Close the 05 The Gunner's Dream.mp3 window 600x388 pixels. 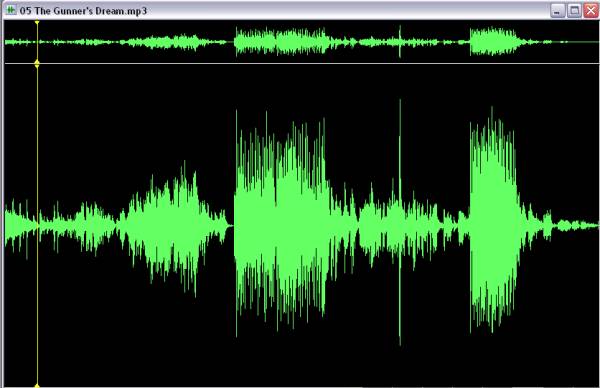click(591, 11)
